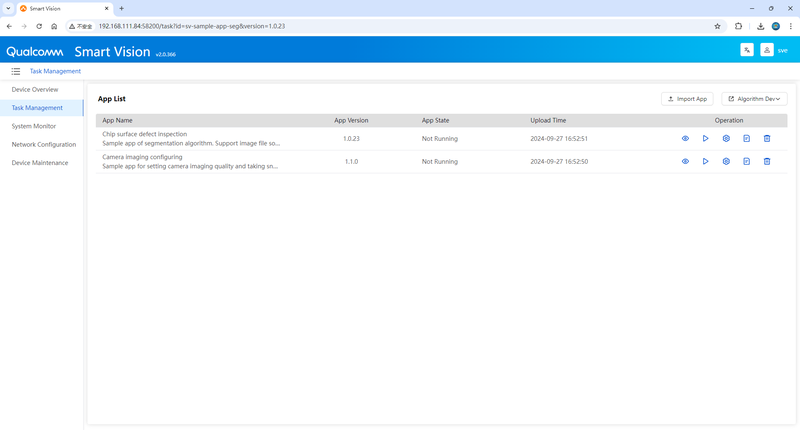Open browser downloads
The image size is (800, 430).
760,26
